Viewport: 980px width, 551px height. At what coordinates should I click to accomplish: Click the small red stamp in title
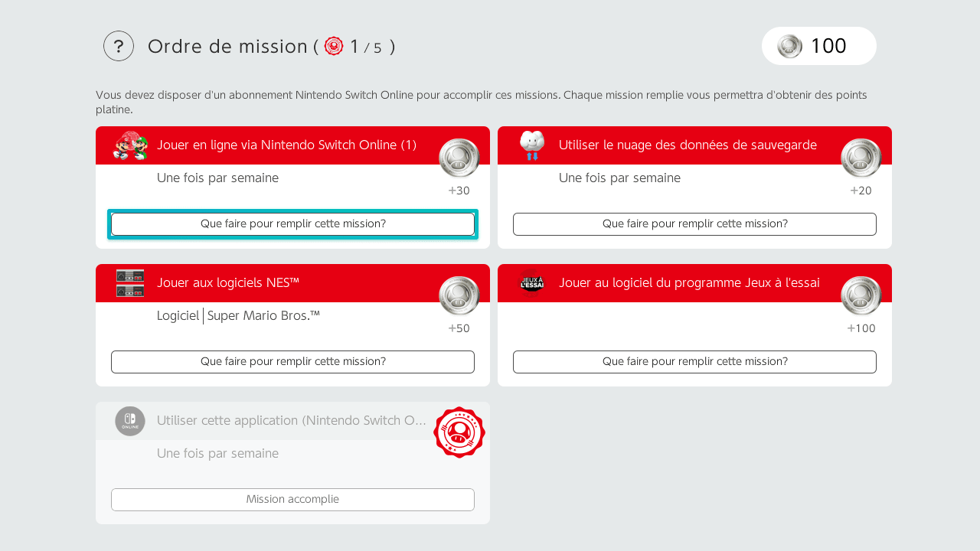334,46
